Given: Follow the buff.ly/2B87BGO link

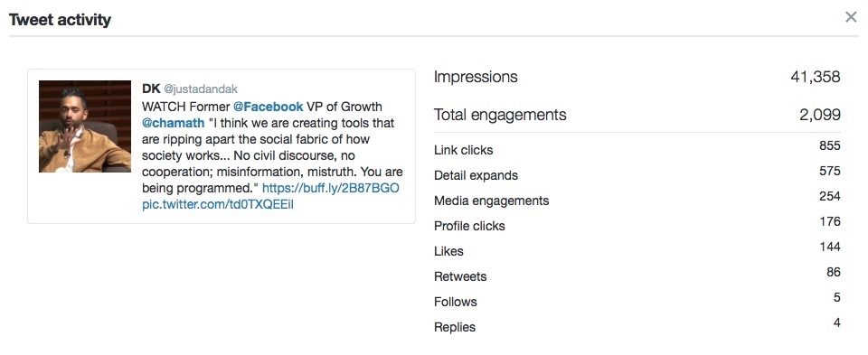Looking at the screenshot, I should pyautogui.click(x=331, y=188).
